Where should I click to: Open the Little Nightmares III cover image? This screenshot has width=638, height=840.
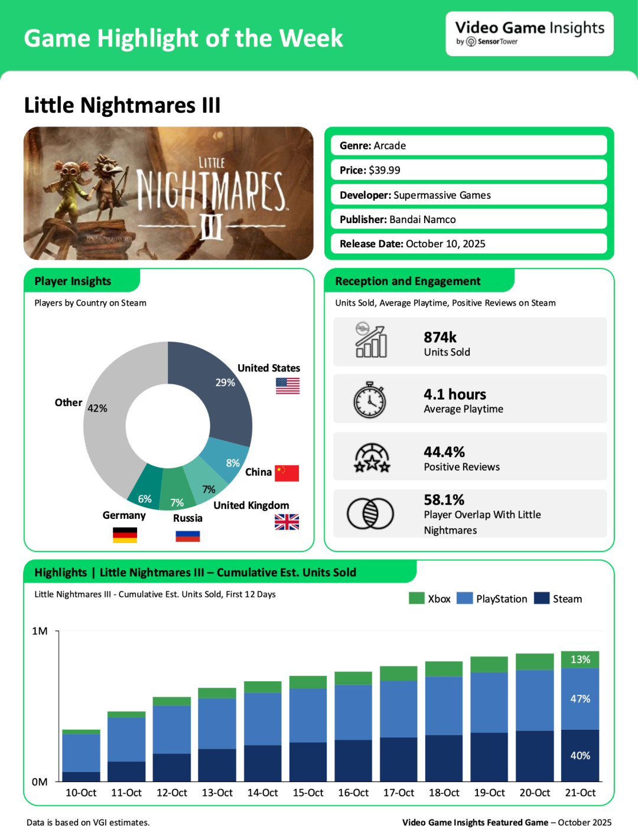(x=168, y=193)
